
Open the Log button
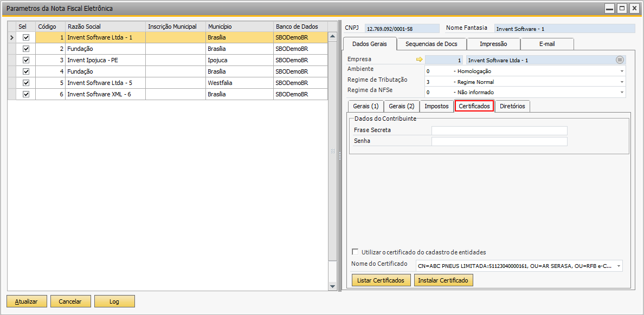click(114, 301)
